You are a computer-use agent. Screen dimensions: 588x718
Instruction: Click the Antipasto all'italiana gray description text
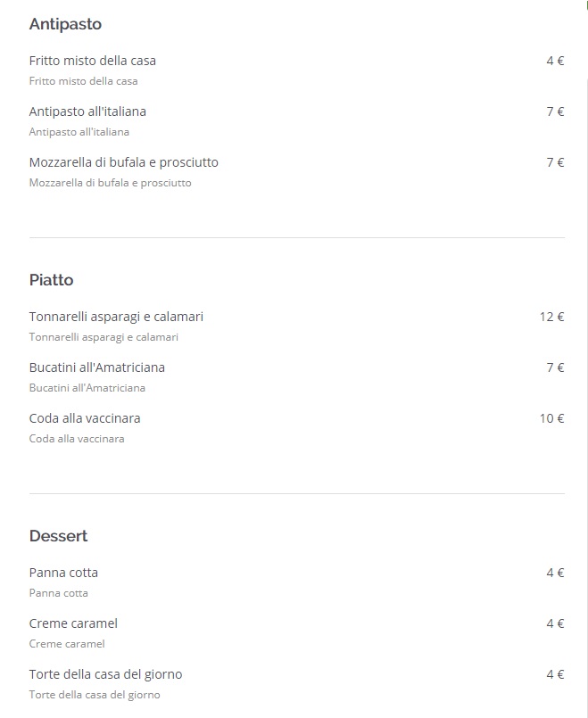click(x=79, y=132)
